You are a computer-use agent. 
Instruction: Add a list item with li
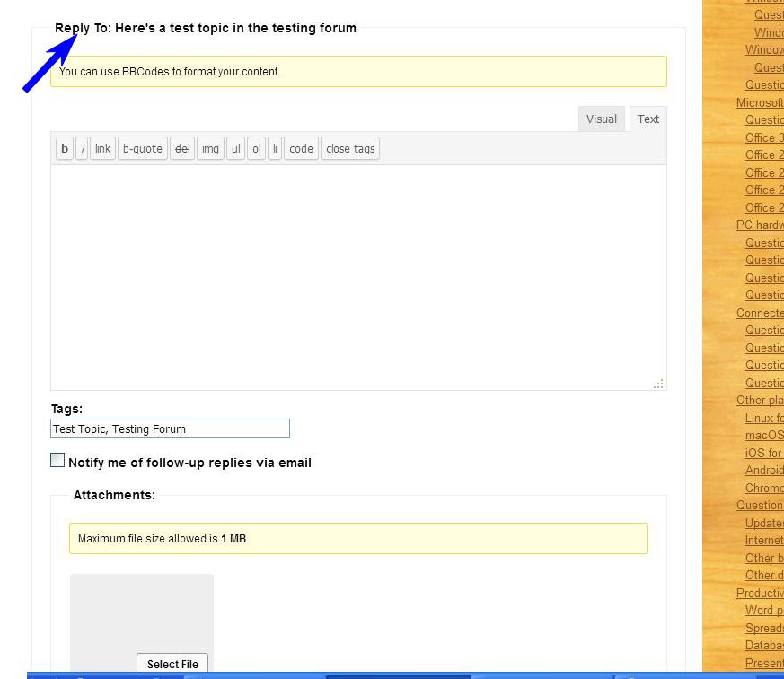click(x=275, y=149)
